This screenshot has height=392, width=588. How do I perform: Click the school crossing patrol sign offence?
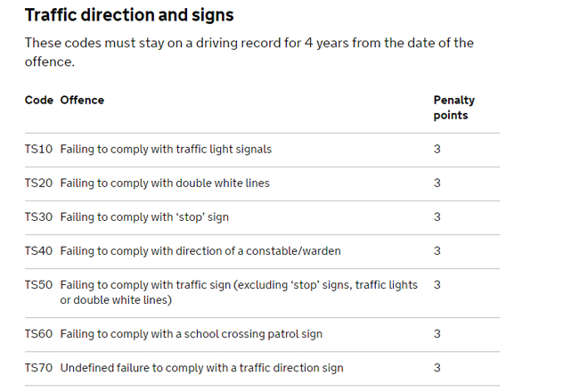(x=192, y=334)
